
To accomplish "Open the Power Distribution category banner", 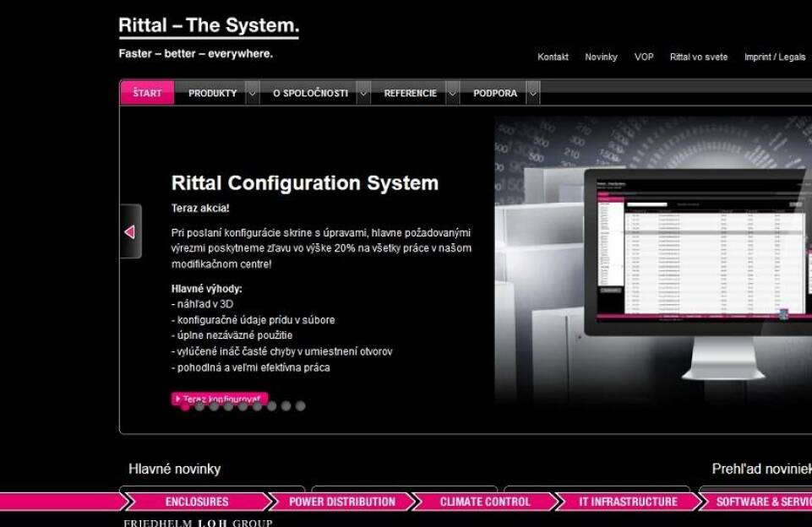I will pos(341,502).
